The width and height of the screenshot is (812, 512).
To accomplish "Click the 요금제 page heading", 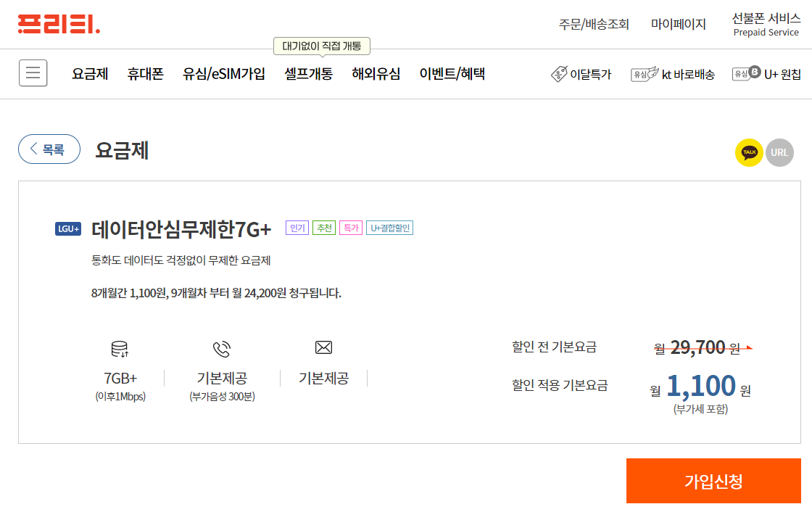I will pyautogui.click(x=123, y=150).
